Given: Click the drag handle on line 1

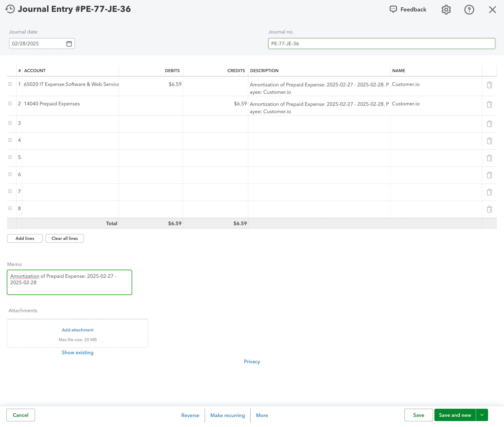Looking at the screenshot, I should 10,84.
